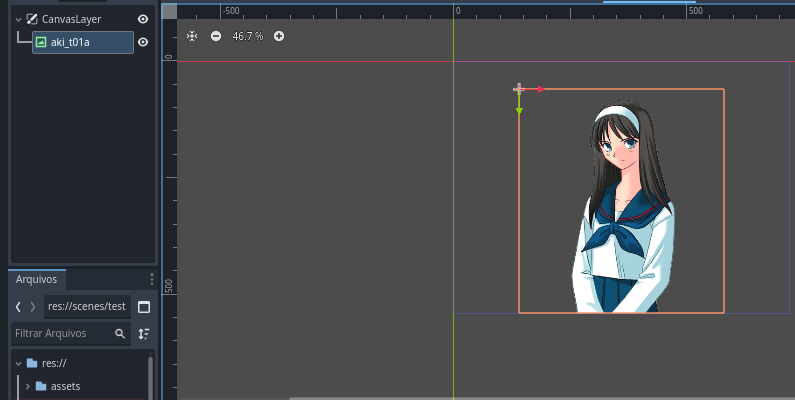Reset zoom via the 46.7 % label
Viewport: 795px width, 400px height.
tap(247, 36)
